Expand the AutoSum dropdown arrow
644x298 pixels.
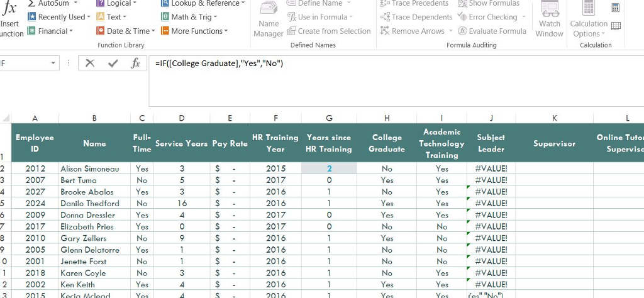tap(75, 3)
